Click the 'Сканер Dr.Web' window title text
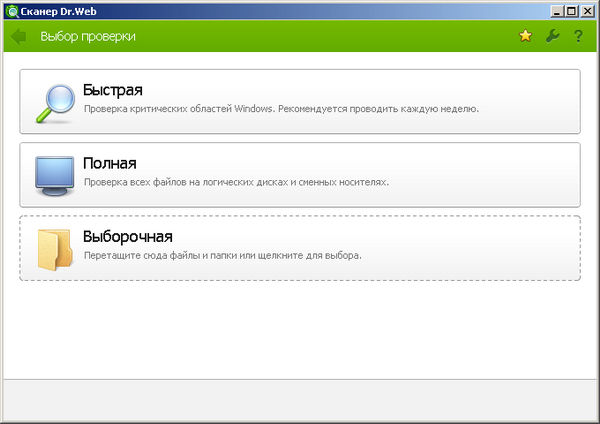This screenshot has height=424, width=600. coord(59,11)
